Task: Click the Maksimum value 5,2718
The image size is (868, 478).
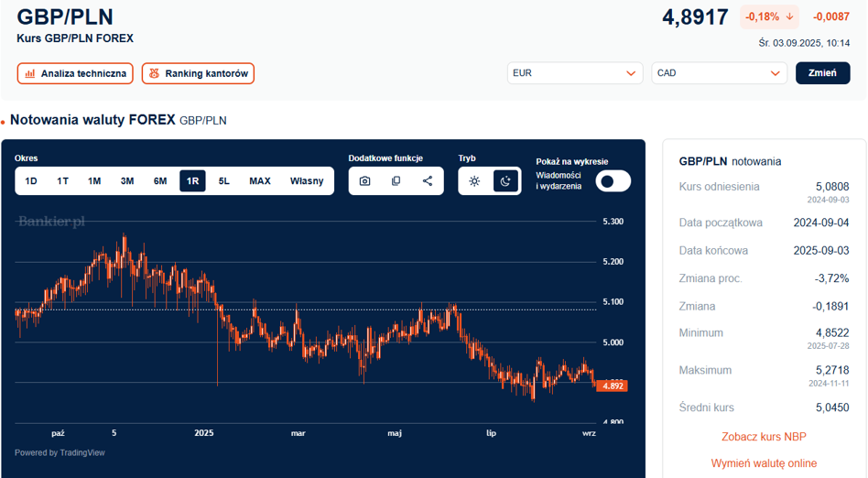Action: 832,370
